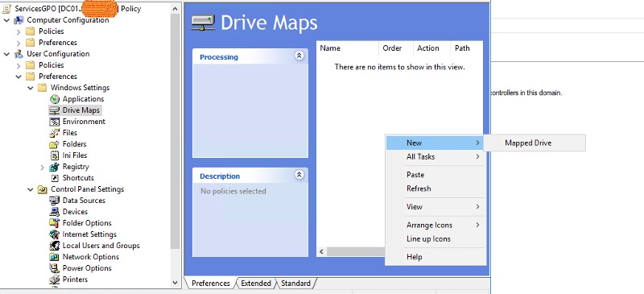The width and height of the screenshot is (644, 294).
Task: Click the Registry preference icon
Action: tap(55, 167)
